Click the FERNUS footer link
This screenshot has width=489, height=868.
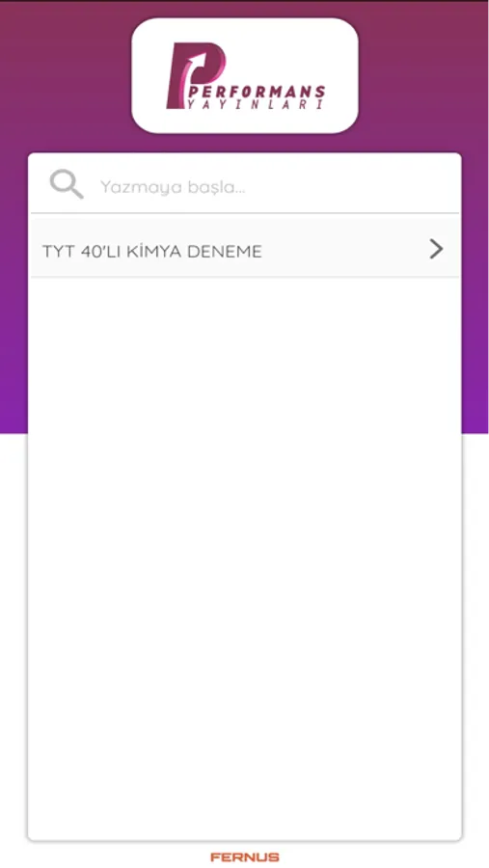coord(245,857)
